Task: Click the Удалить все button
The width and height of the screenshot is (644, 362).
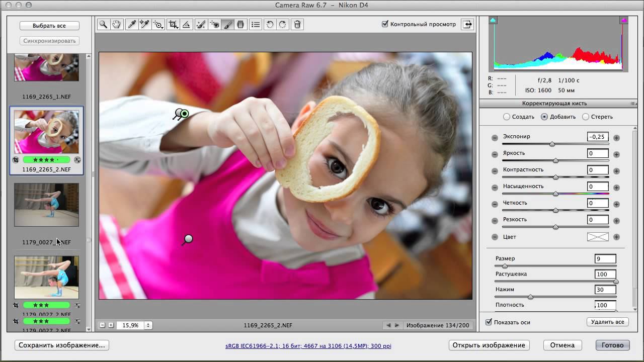Action: coord(608,322)
